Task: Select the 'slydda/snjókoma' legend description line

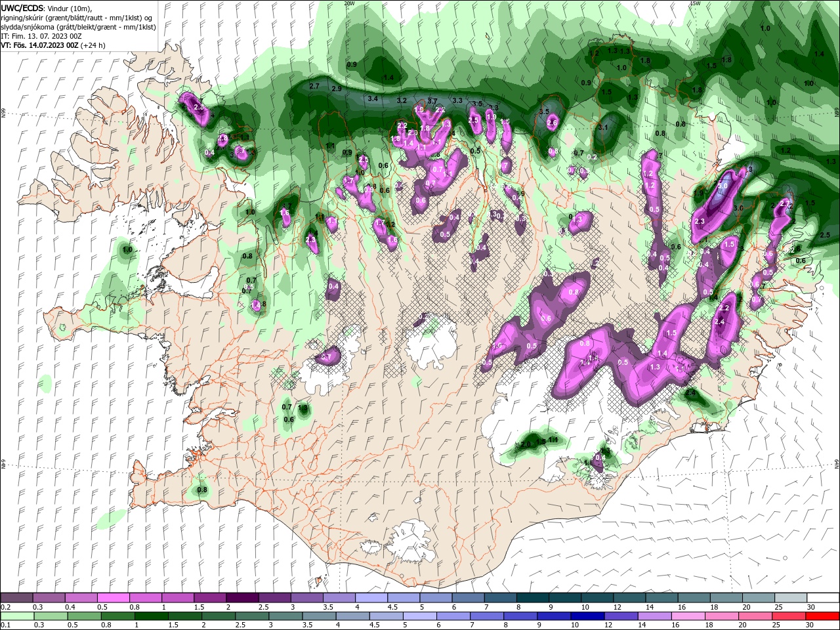Action: [78, 27]
